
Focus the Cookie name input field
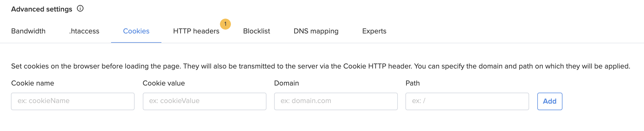click(73, 101)
